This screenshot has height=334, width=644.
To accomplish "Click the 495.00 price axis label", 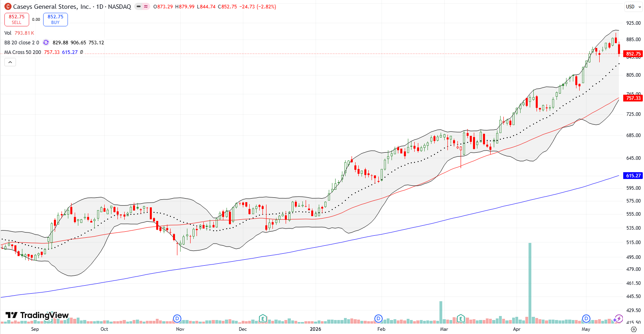I will click(634, 257).
